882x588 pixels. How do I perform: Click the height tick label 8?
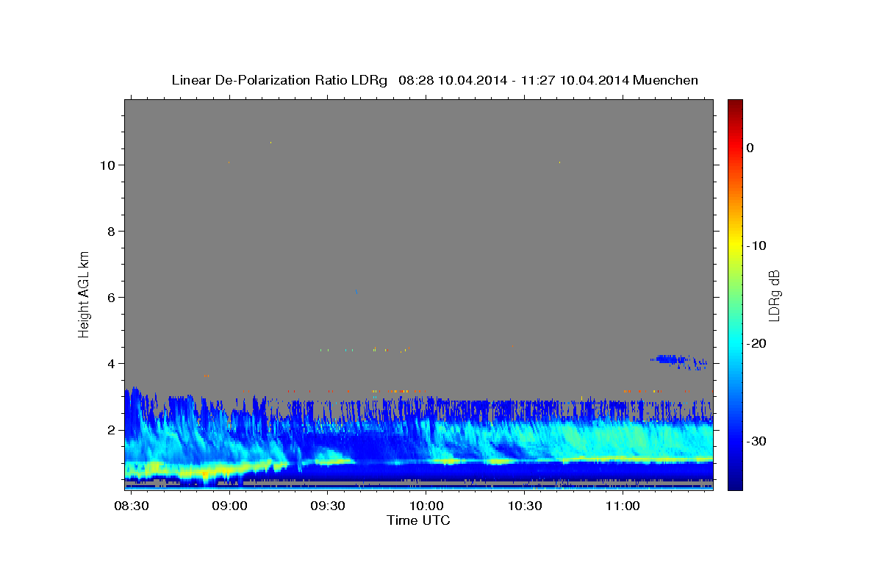tap(112, 231)
